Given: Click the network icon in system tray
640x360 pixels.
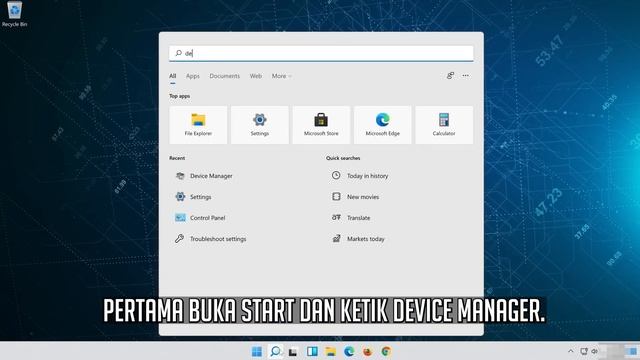Looking at the screenshot, I should coord(584,351).
